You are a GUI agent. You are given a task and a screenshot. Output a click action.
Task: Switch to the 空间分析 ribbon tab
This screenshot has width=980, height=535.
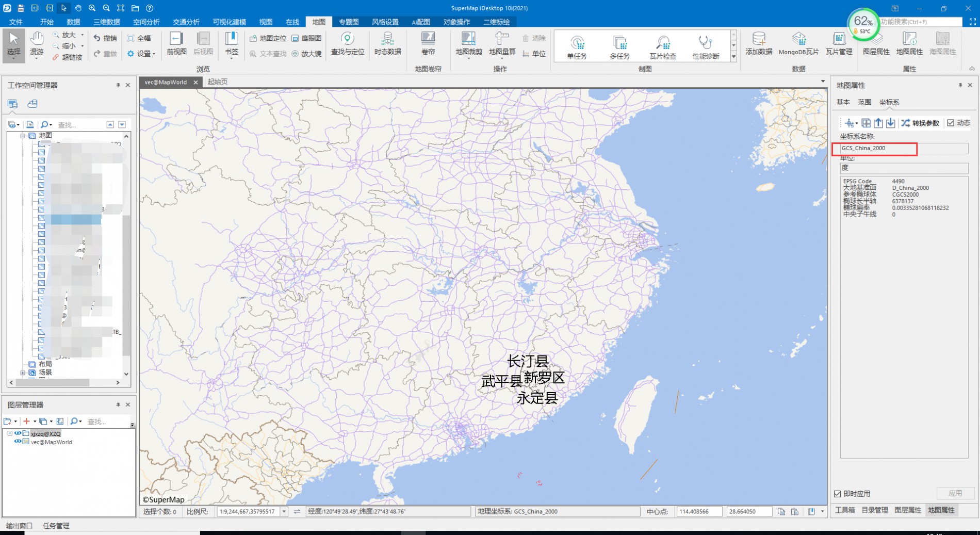146,22
